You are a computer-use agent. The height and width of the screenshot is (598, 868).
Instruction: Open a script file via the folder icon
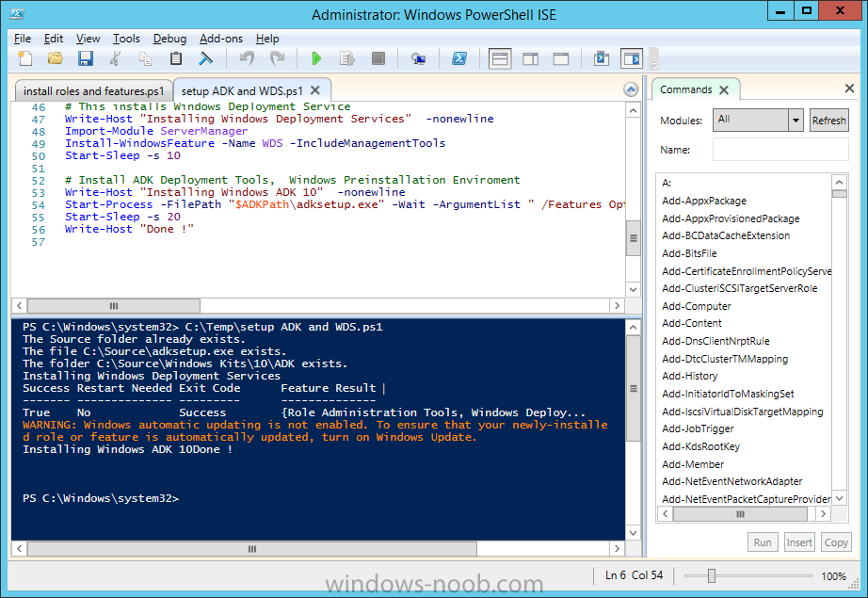tap(56, 58)
